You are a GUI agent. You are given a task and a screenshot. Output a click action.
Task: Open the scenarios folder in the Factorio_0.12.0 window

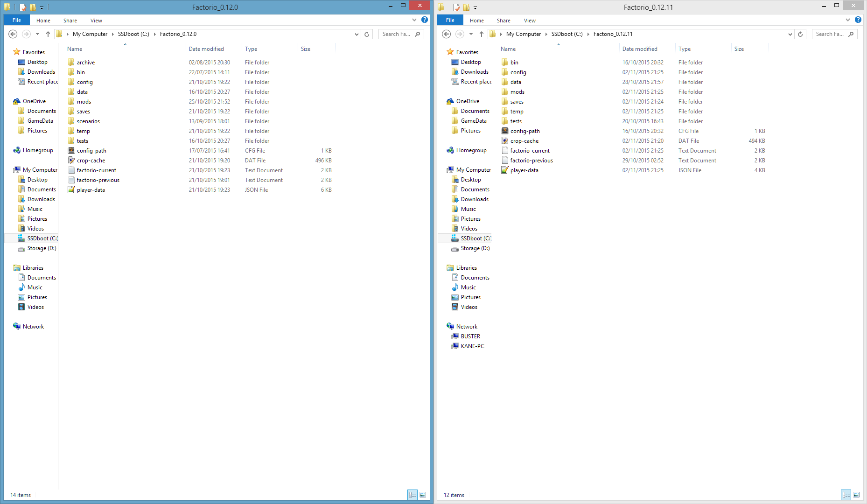(x=88, y=121)
